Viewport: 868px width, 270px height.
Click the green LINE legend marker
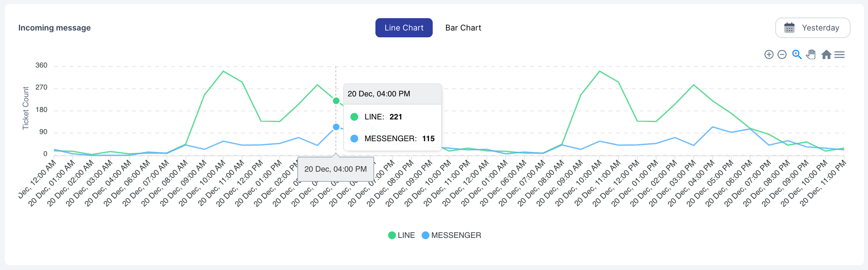(x=392, y=235)
